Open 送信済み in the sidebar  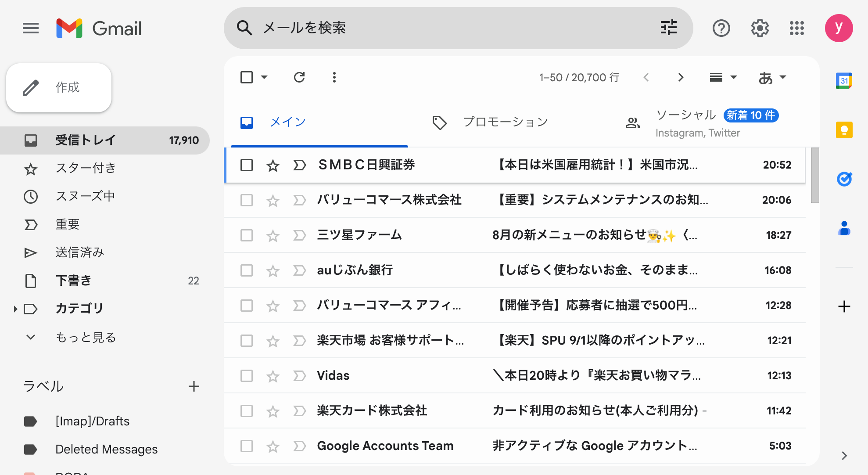104,252
